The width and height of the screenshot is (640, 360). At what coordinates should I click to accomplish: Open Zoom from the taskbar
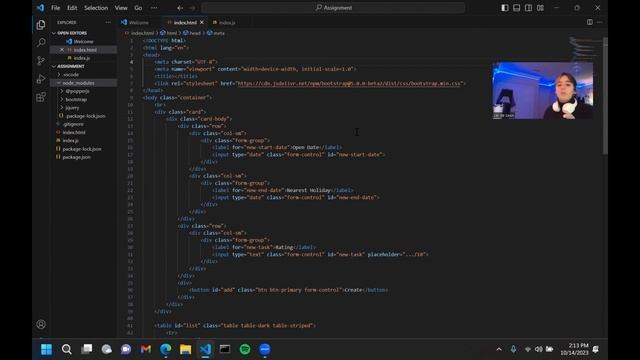click(x=265, y=349)
